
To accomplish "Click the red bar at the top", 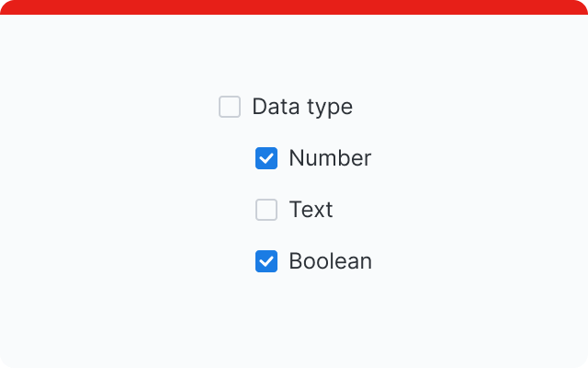I will point(294,7).
